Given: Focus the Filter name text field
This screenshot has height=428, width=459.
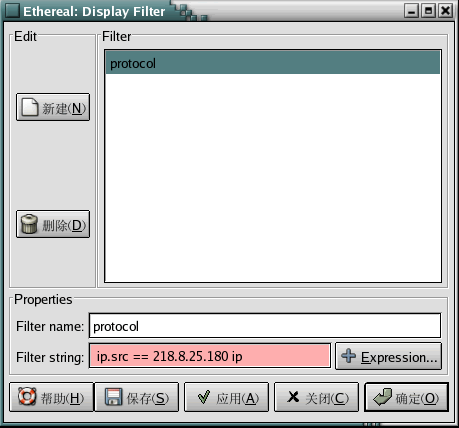Looking at the screenshot, I should pyautogui.click(x=265, y=326).
